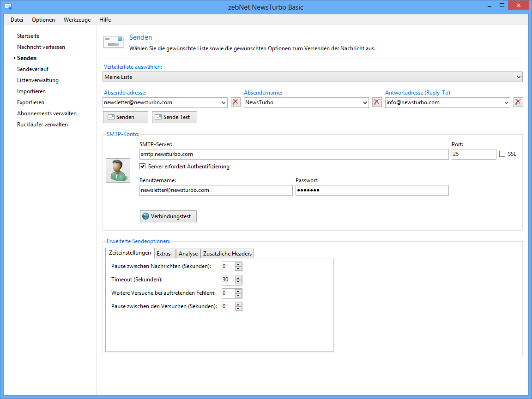Close the NewsTurbo window
Screen dimensions: 532x399
pyautogui.click(x=519, y=6)
